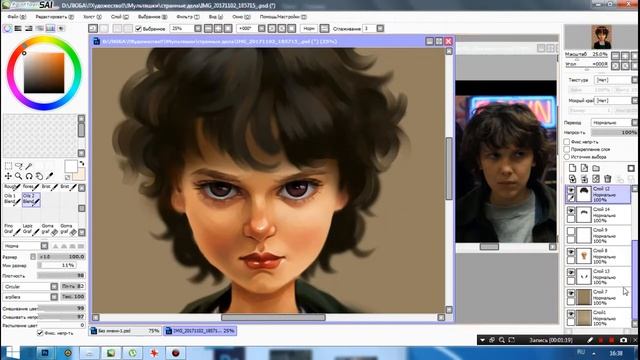Open the Мокрый край effect dropdown
Image resolution: width=640 pixels, height=360 pixels.
[616, 100]
